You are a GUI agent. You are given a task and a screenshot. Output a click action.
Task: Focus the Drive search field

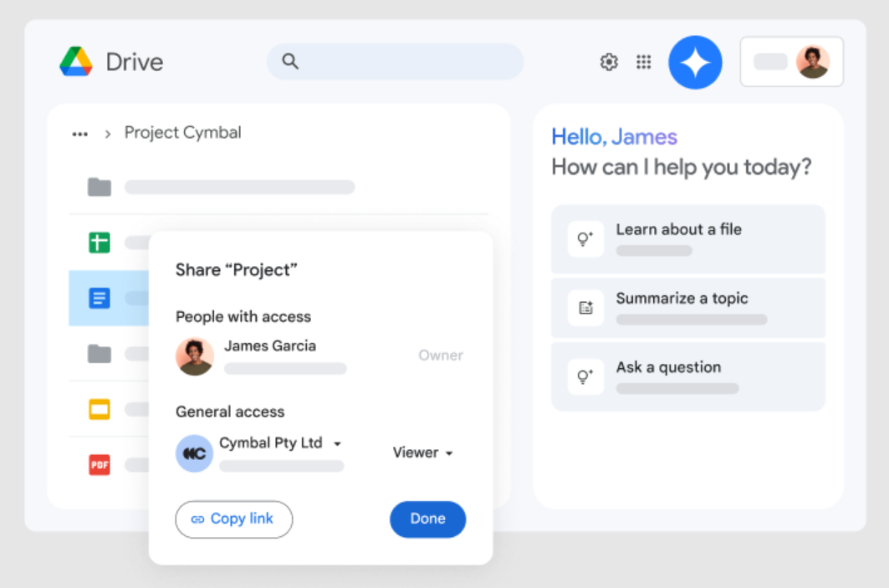coord(396,61)
